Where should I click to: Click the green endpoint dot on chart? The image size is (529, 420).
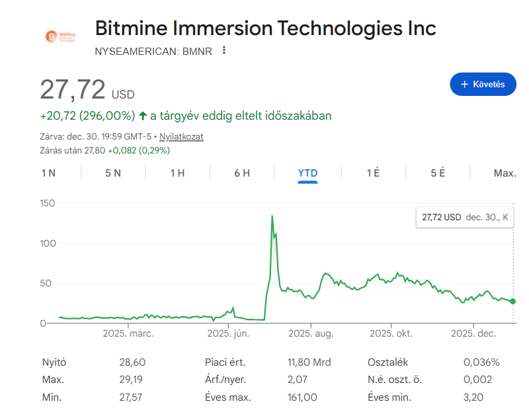pyautogui.click(x=513, y=302)
